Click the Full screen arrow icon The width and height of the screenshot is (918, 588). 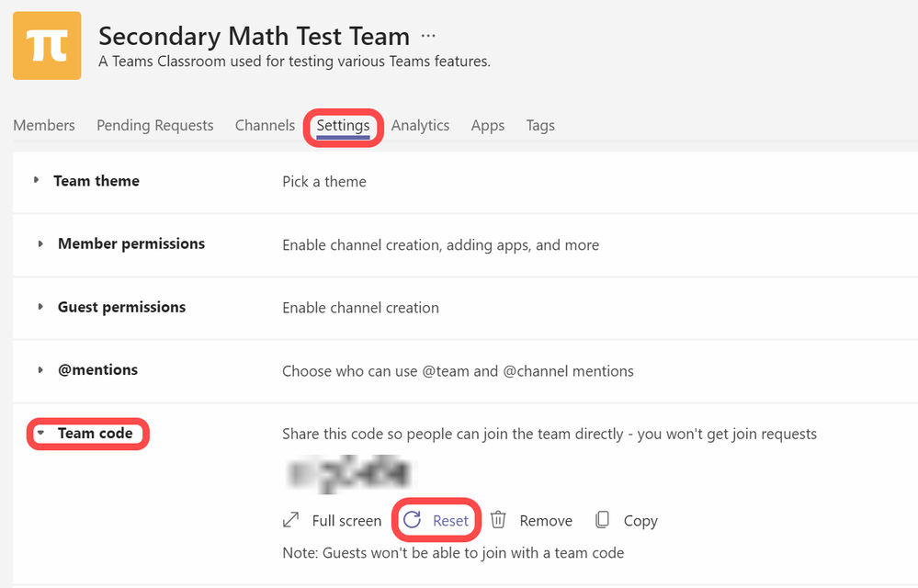pyautogui.click(x=291, y=519)
